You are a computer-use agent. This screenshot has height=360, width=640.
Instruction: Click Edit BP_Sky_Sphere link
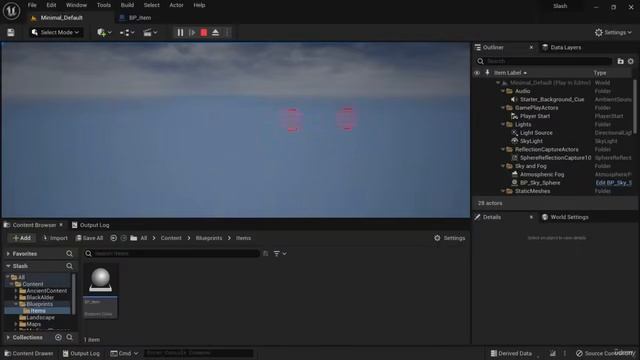613,183
